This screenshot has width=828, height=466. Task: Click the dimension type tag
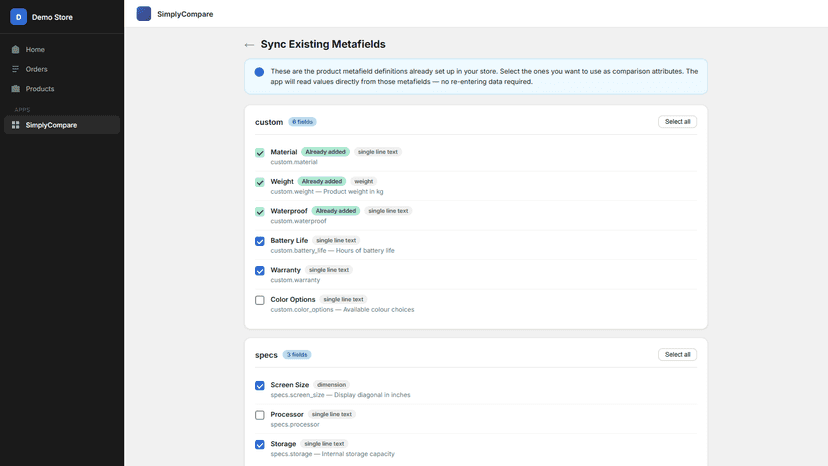point(332,385)
